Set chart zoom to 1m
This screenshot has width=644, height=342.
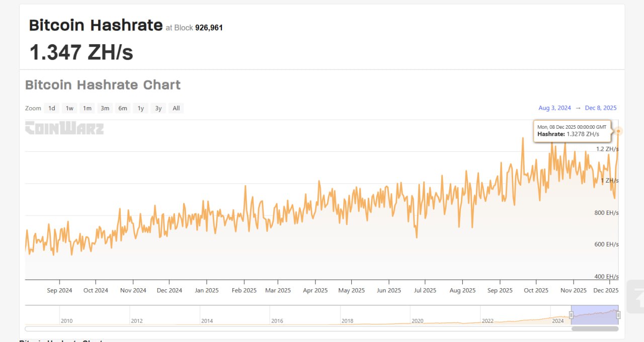point(87,108)
